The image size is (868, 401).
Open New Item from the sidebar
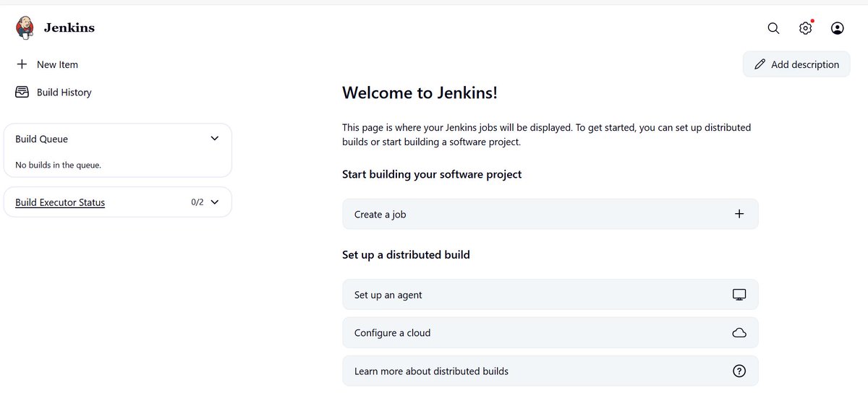pos(57,64)
